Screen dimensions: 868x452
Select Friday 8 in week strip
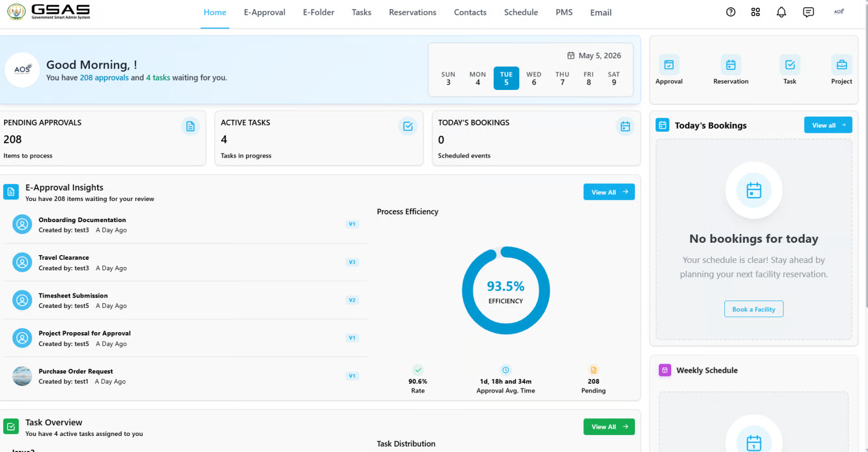click(x=588, y=79)
